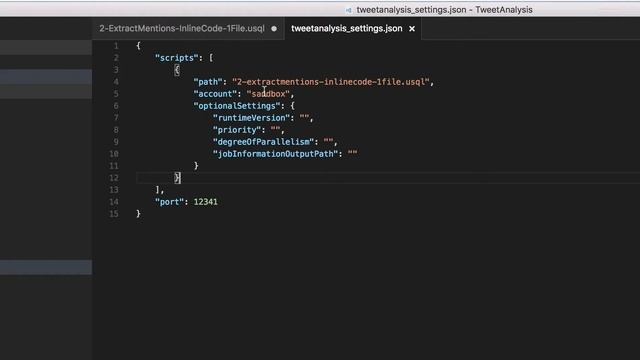Image resolution: width=640 pixels, height=360 pixels.
Task: Click the empty runtimeVersion value quotes
Action: pos(304,118)
